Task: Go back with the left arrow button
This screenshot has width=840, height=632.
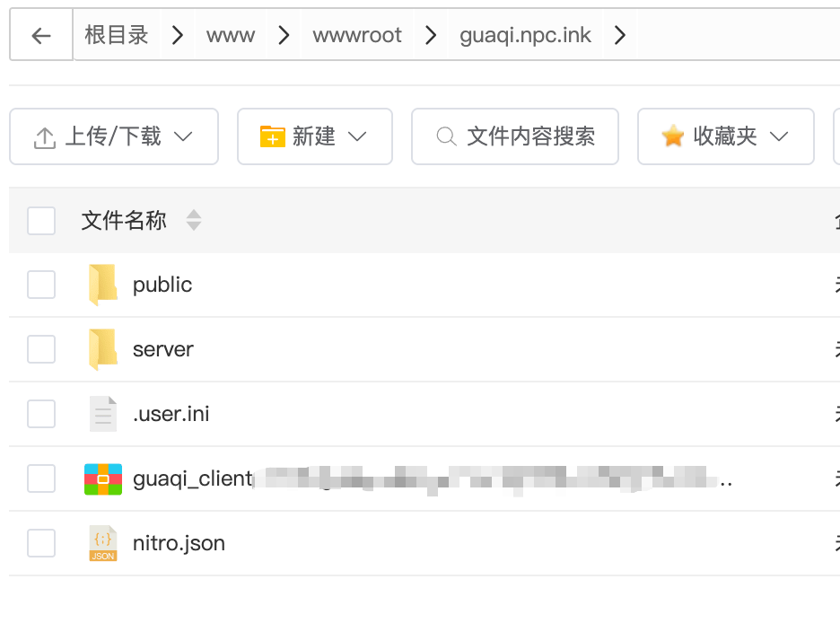Action: (41, 35)
